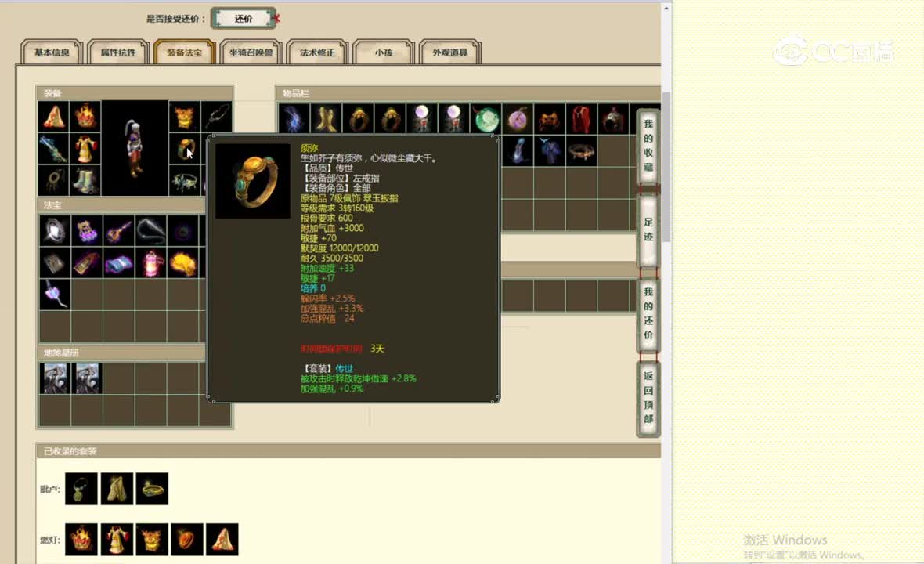Select the blue-purple cloak in 物品栏
This screenshot has height=564, width=924.
point(550,151)
